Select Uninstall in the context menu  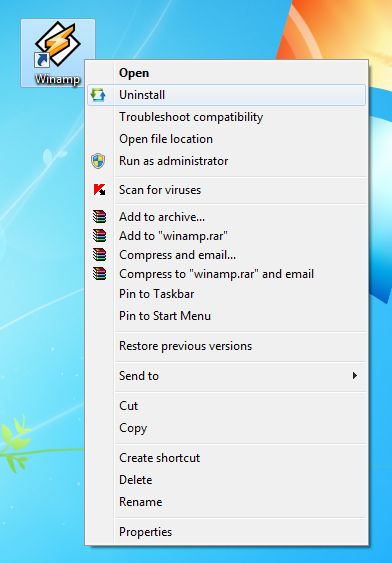[227, 95]
